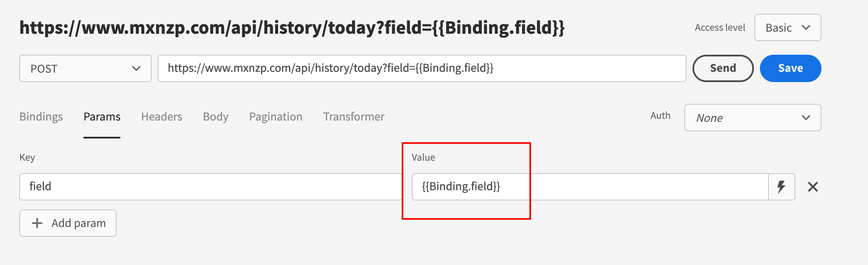Switch to the Transformer tab

tap(354, 116)
